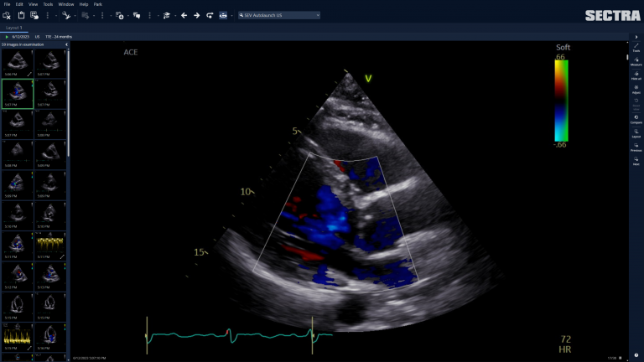Click the left arrow navigation icon
The image size is (644, 362).
tap(184, 15)
